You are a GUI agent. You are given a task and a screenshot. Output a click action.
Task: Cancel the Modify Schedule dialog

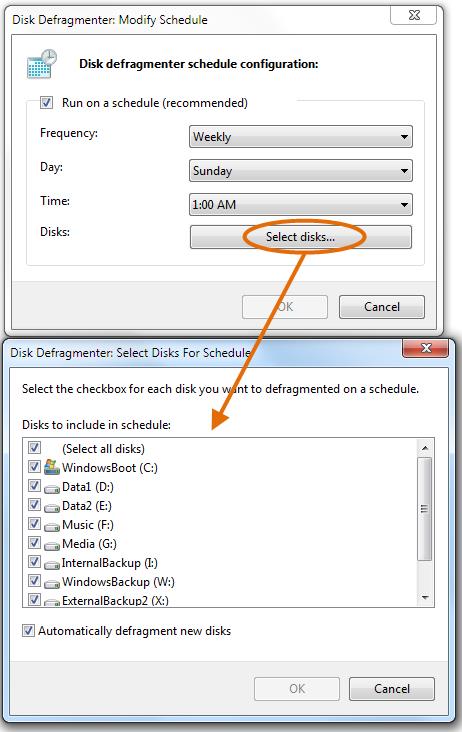[x=382, y=307]
